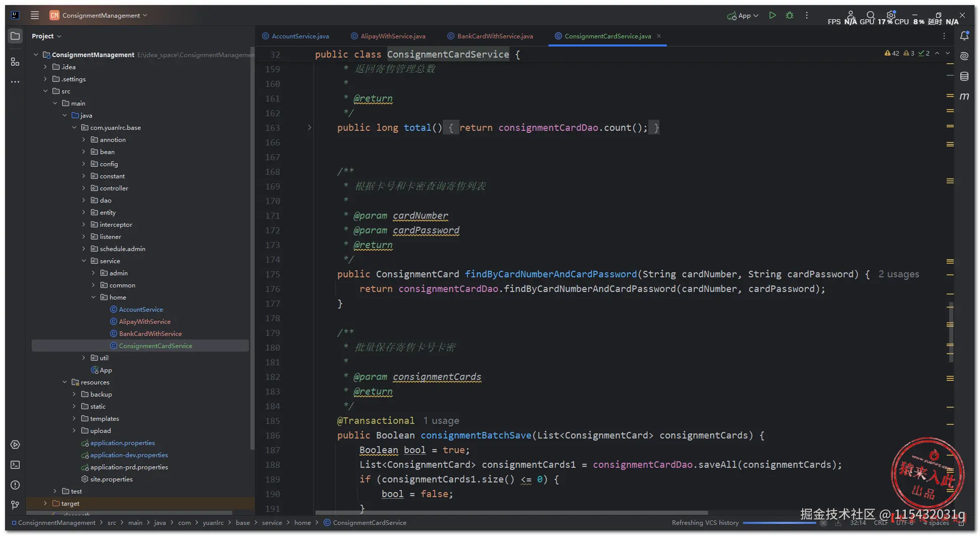Show more tool windows ellipsis
The image size is (980, 536).
click(15, 82)
